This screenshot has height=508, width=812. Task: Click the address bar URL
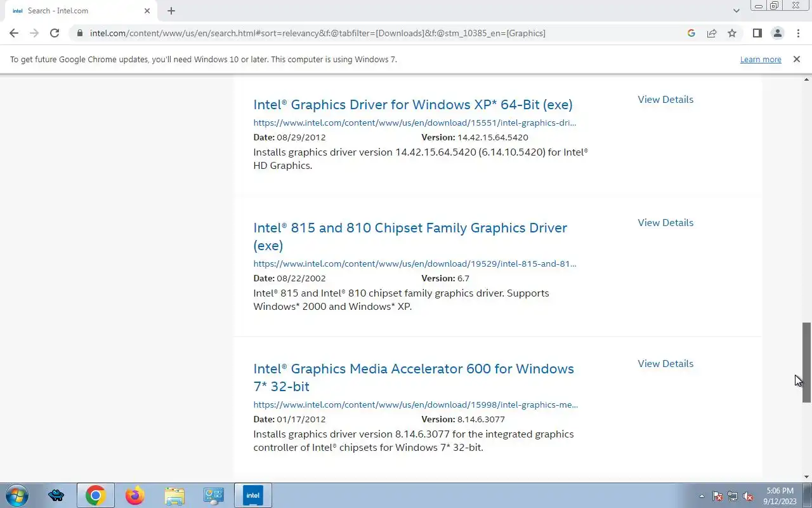pos(317,33)
